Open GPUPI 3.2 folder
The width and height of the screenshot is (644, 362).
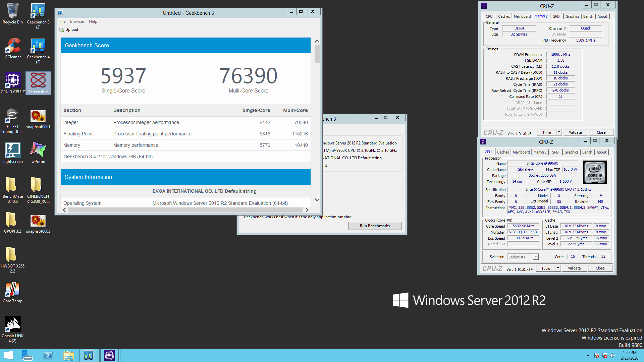pos(12,223)
